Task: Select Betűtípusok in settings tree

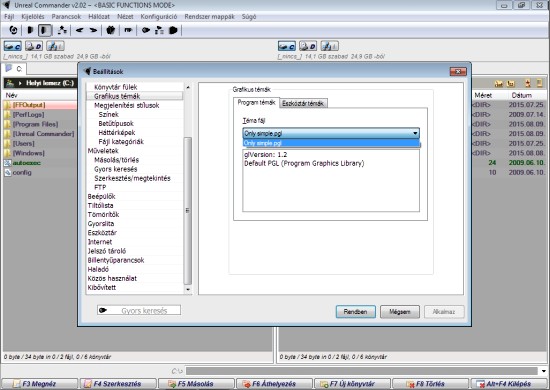Action: pos(116,123)
